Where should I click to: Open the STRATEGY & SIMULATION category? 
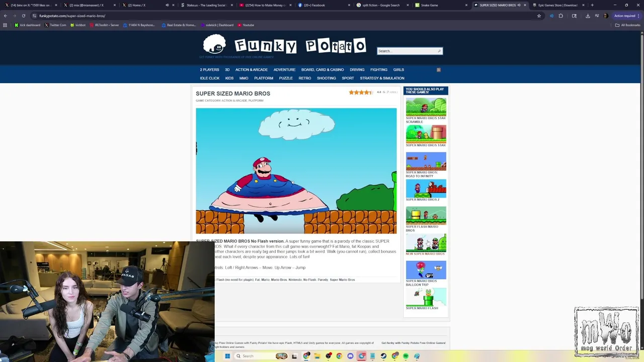(x=382, y=78)
